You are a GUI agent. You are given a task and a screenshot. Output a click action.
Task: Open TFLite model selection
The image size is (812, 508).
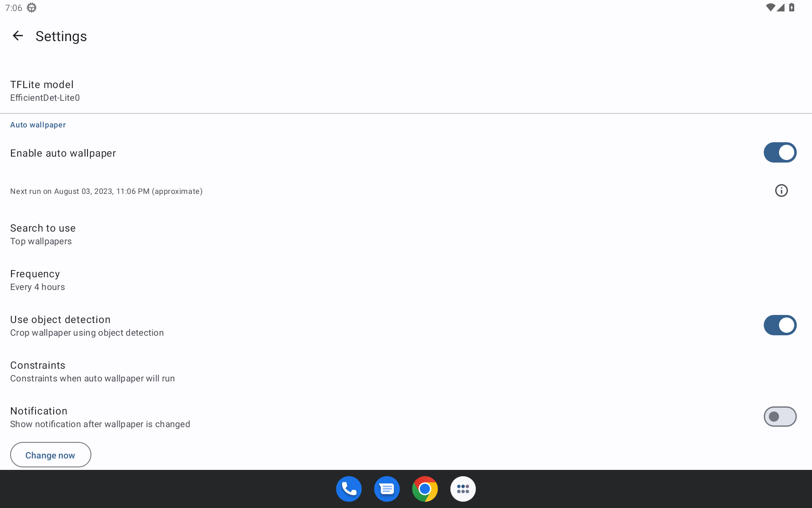[45, 91]
